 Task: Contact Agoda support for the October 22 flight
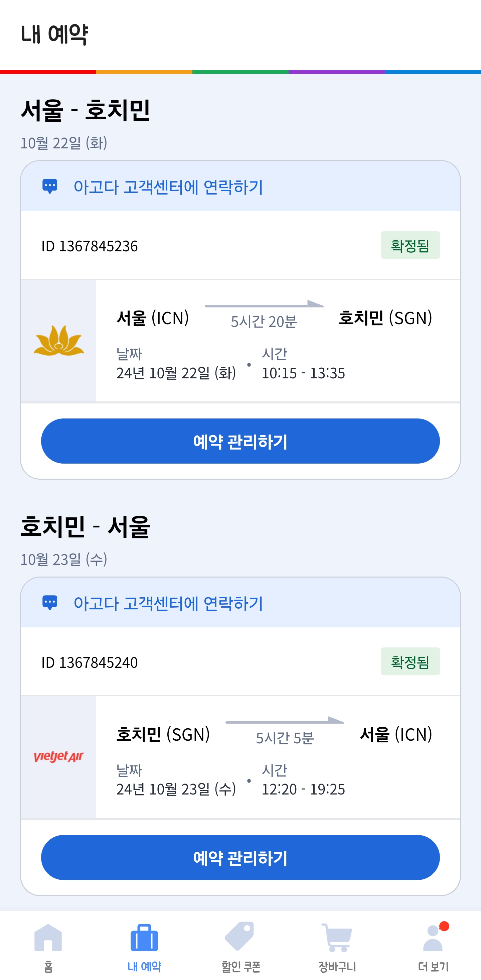pos(168,187)
